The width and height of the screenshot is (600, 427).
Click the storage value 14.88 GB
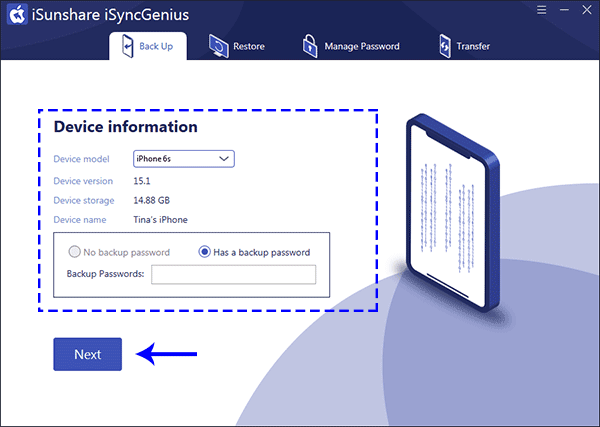pos(152,200)
